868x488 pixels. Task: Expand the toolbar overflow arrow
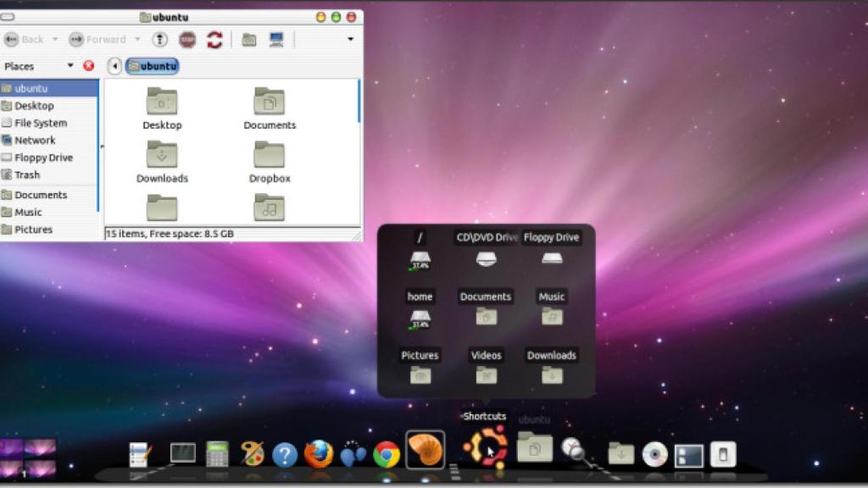(x=351, y=39)
